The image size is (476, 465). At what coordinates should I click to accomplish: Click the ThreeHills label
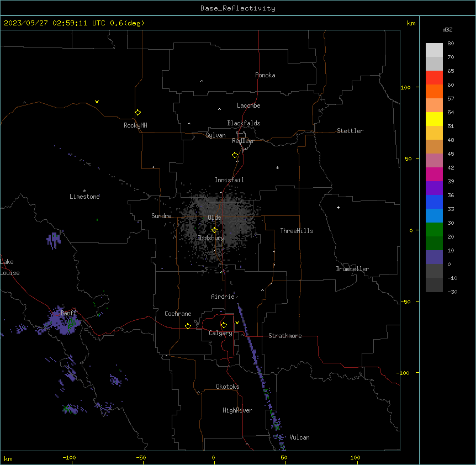pyautogui.click(x=297, y=231)
